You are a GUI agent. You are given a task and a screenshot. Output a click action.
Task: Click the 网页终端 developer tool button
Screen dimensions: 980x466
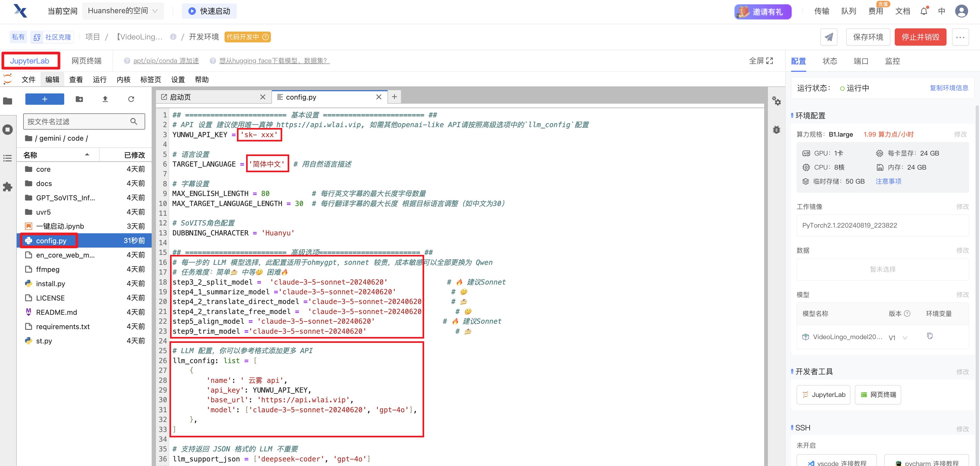click(878, 395)
